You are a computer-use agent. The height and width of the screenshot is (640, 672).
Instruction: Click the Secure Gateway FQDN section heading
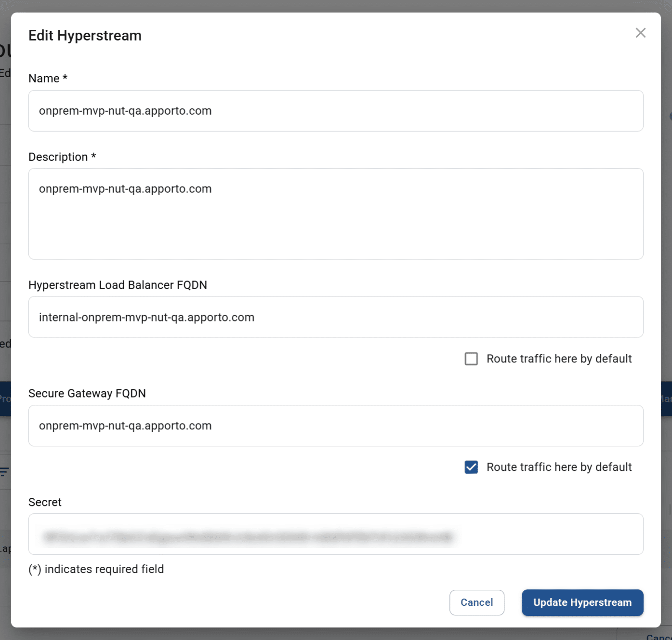point(87,393)
